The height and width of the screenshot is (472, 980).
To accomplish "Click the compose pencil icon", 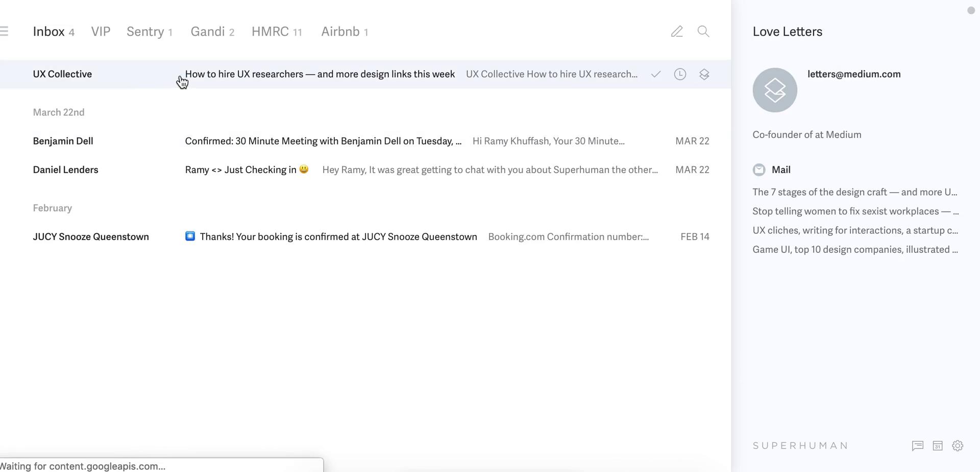I will point(677,32).
